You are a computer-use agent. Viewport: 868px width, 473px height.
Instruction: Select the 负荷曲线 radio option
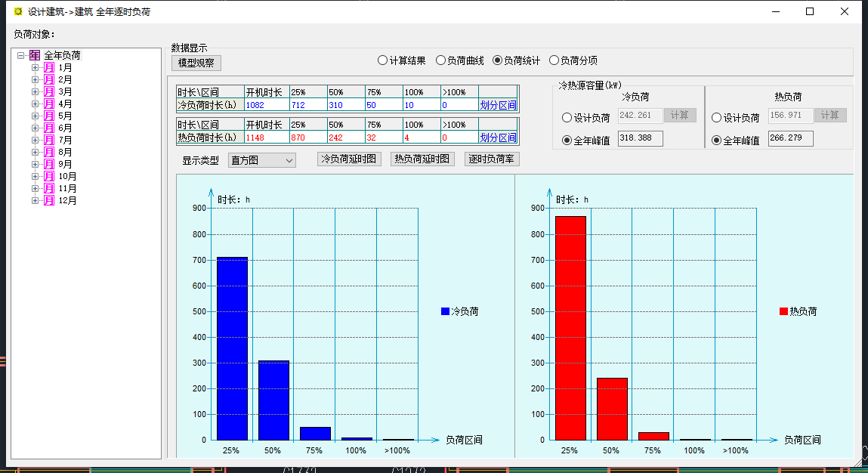tap(440, 60)
